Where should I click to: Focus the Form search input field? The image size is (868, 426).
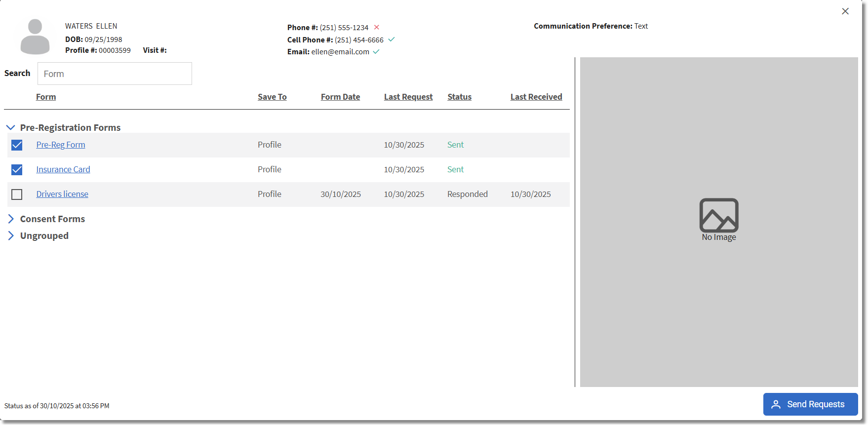tap(115, 74)
